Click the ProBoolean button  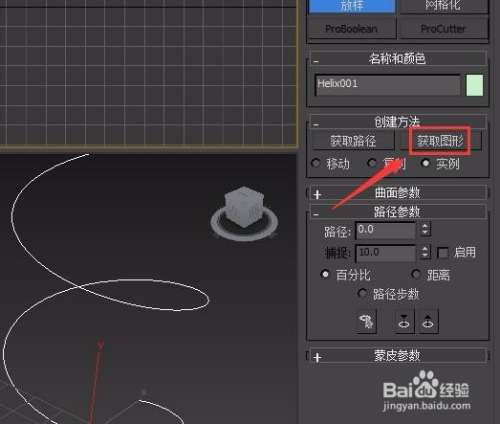pos(352,29)
